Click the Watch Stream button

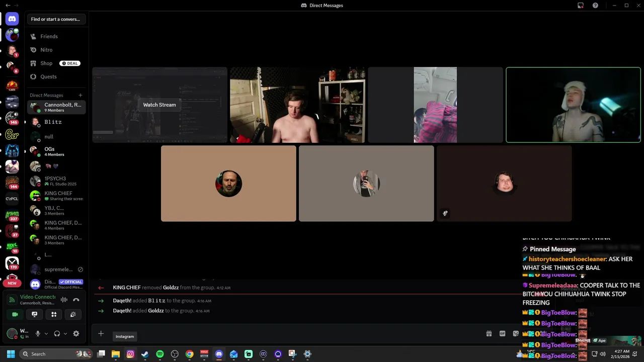(159, 105)
